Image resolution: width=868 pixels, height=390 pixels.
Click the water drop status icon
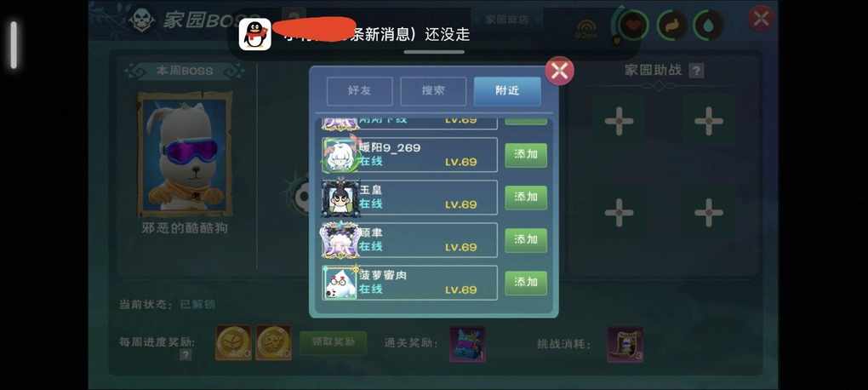point(709,26)
